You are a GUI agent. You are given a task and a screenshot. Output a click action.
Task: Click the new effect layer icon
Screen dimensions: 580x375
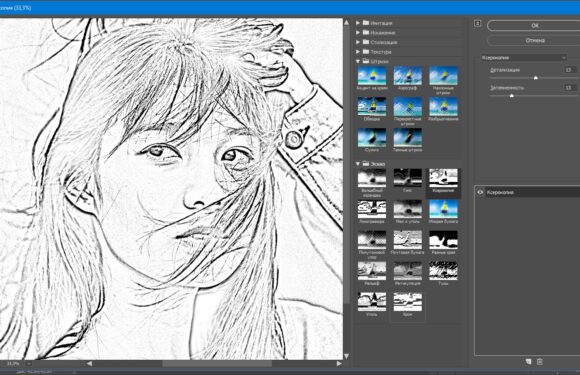[x=528, y=362]
